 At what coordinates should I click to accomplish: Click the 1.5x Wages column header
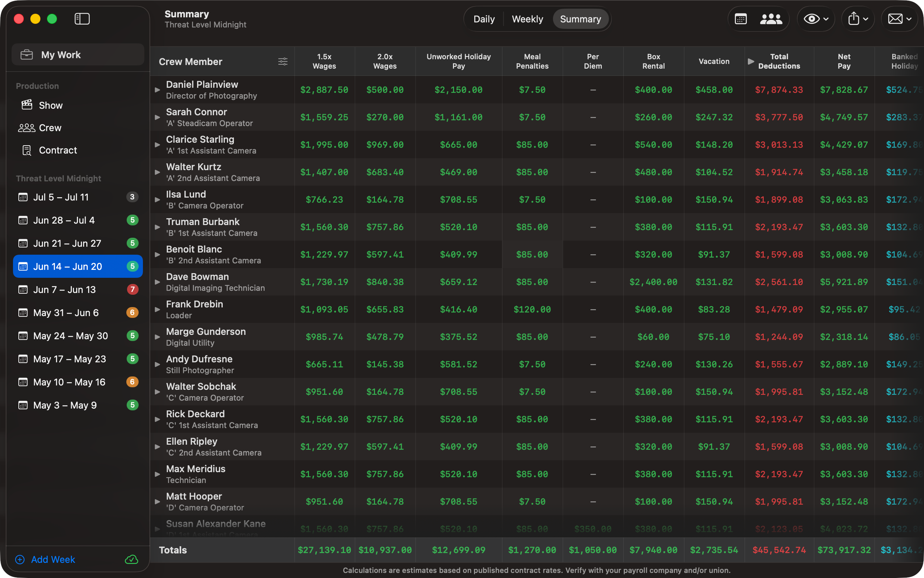pyautogui.click(x=324, y=61)
